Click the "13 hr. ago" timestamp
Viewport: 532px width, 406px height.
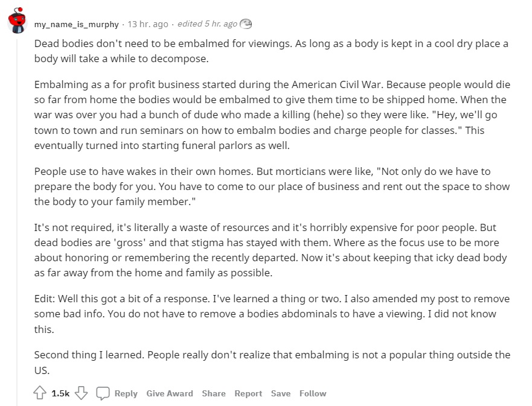[x=148, y=24]
